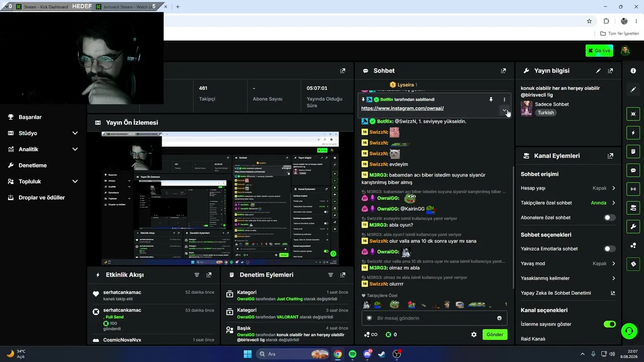Filter Denetim Eylemleri with the filter icon

[x=331, y=275]
